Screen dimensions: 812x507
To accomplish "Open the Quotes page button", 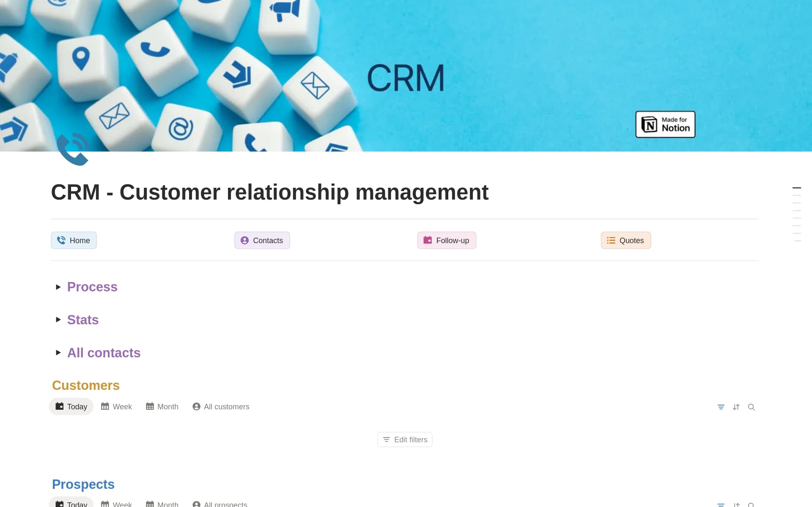I will [x=625, y=240].
